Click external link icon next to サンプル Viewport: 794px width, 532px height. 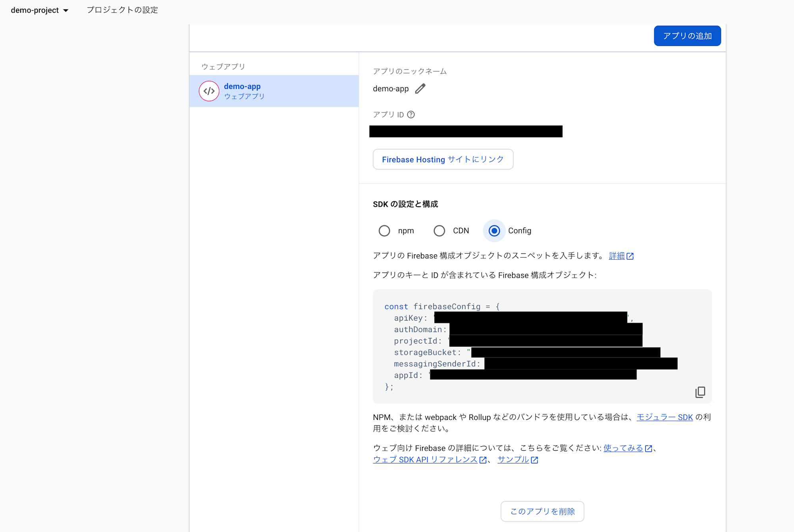(534, 460)
